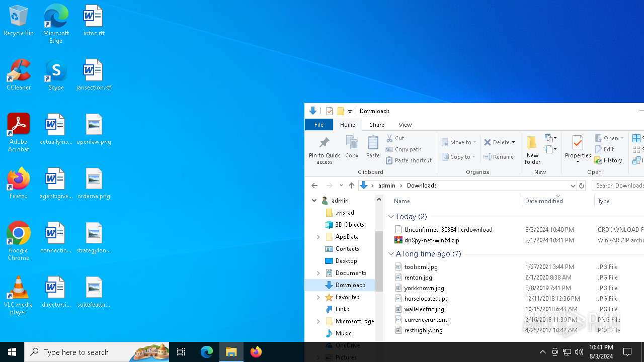Image resolution: width=644 pixels, height=362 pixels.
Task: Open Skype desktop shortcut
Action: pyautogui.click(x=56, y=75)
